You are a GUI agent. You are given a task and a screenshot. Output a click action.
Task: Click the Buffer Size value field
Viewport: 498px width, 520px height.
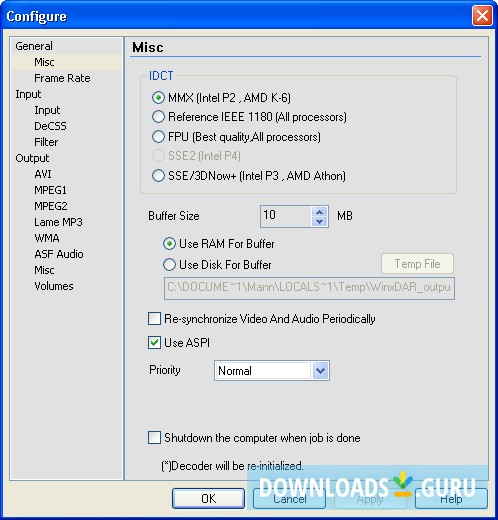(286, 216)
